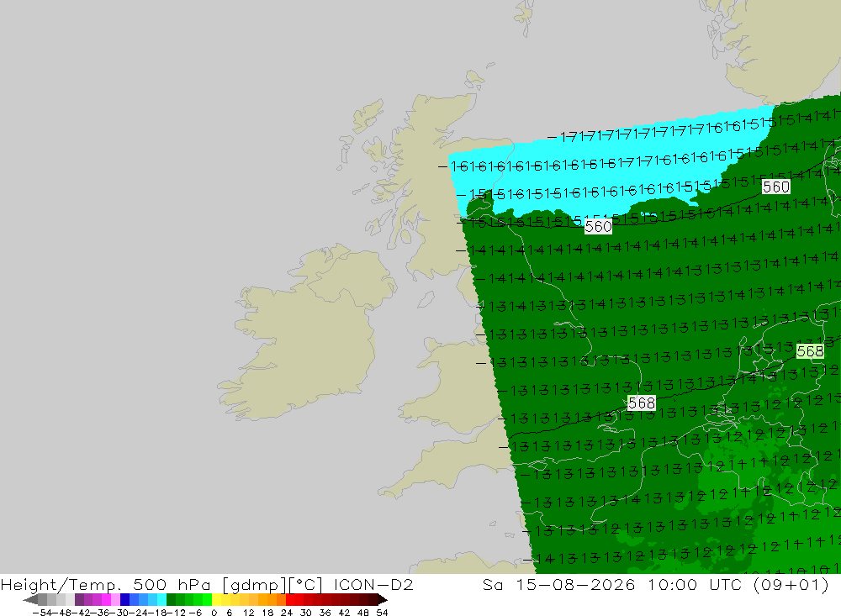841x616 pixels.
Task: Select the gray left arrow of the color scale
Action: 30,599
